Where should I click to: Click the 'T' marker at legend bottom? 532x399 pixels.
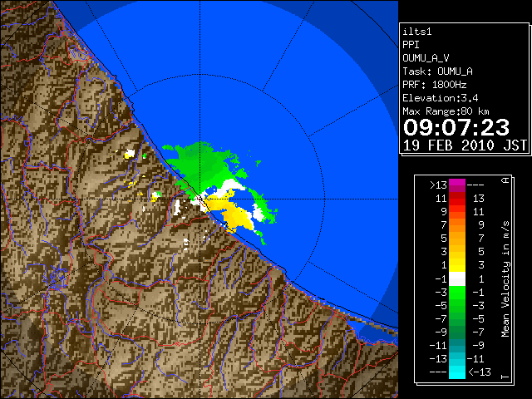pos(505,377)
